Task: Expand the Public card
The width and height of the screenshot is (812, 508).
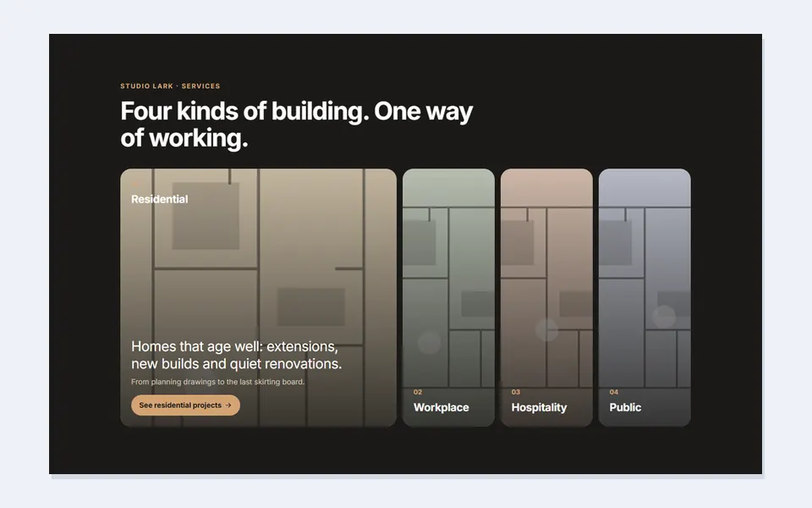Action: click(645, 297)
